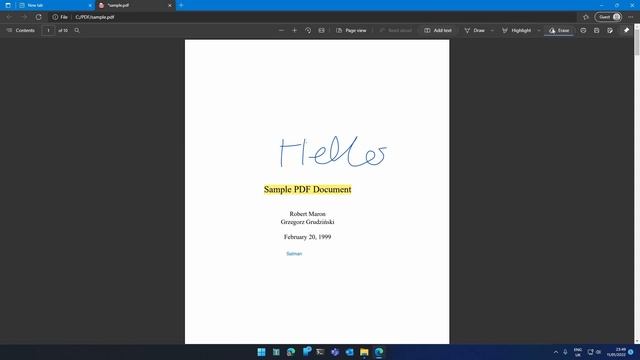Open the Contents sidebar
The height and width of the screenshot is (360, 640).
[20, 30]
